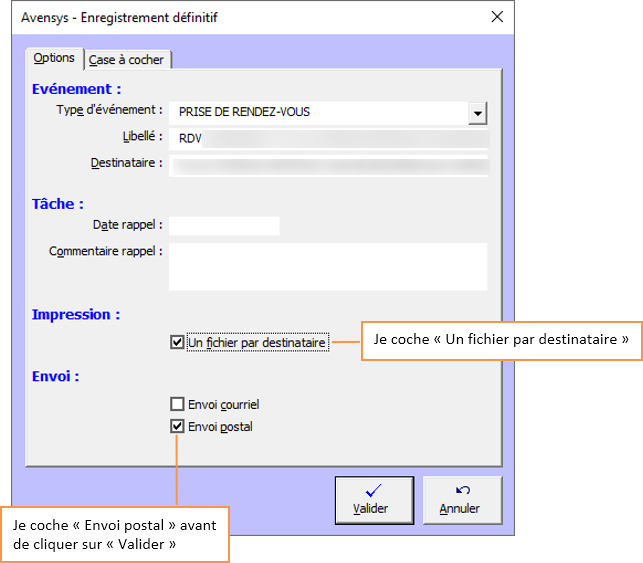Screen dimensions: 643x563
Task: Click the undo arrow icon on Annuler
Action: (462, 490)
